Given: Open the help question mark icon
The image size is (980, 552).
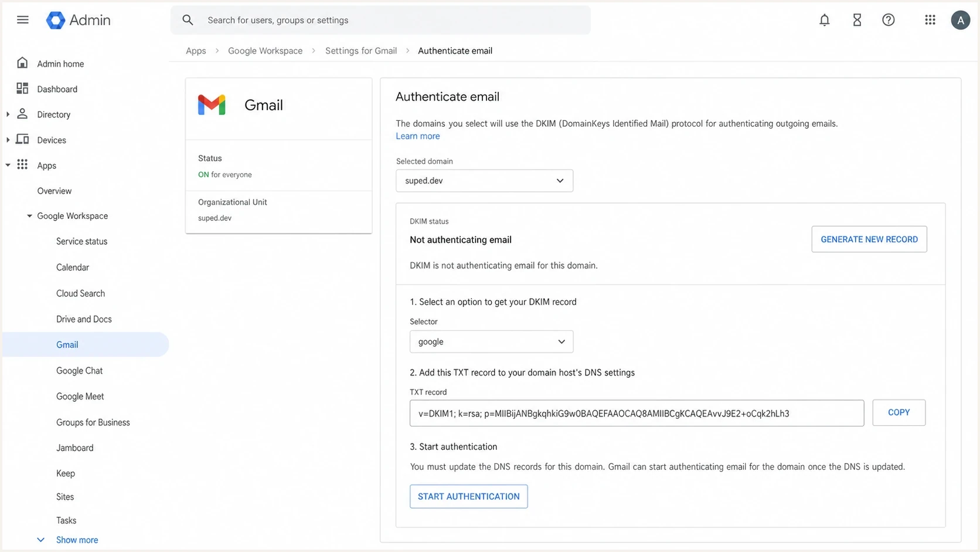Looking at the screenshot, I should 889,20.
